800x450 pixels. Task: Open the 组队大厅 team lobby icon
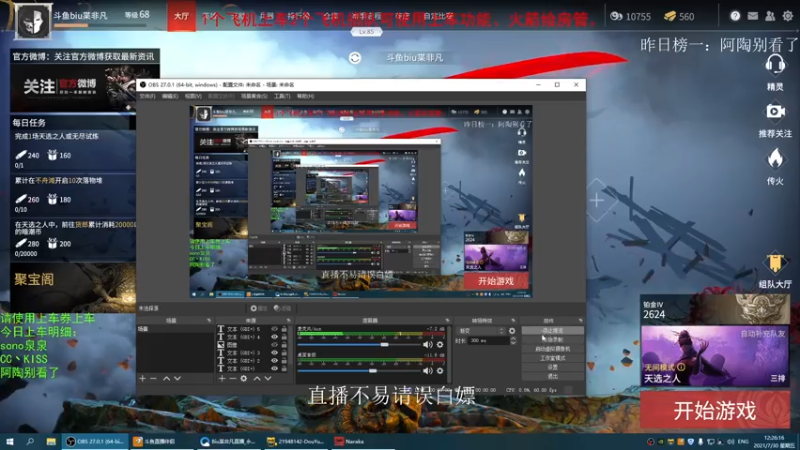(775, 264)
